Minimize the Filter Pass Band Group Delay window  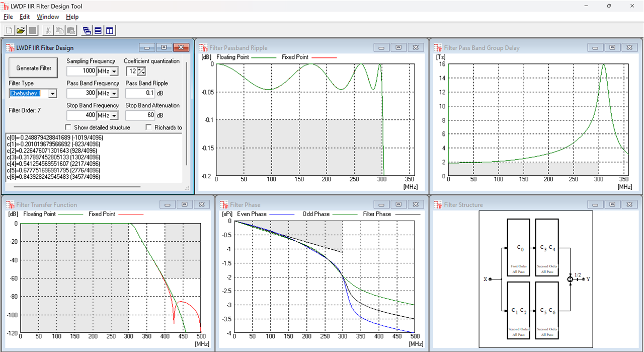point(596,47)
